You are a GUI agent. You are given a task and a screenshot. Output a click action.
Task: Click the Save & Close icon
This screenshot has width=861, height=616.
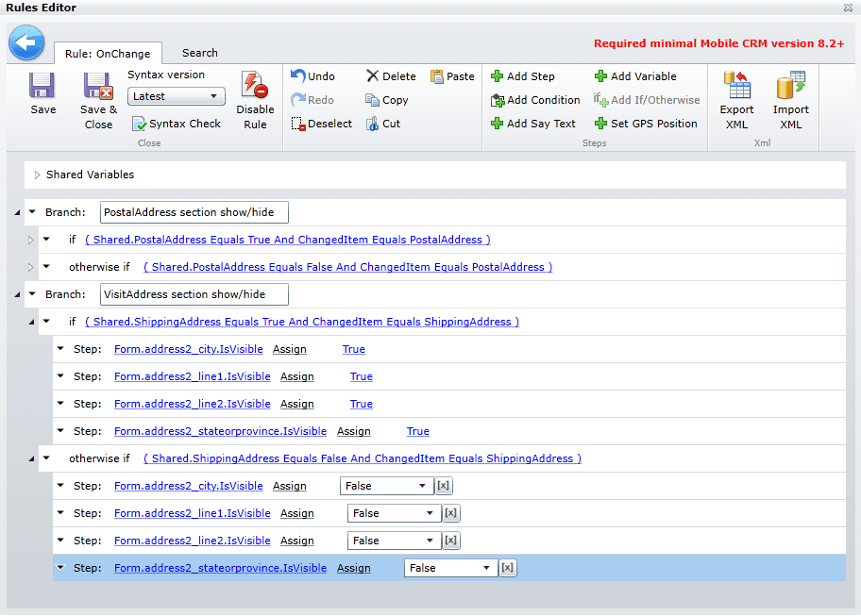[98, 86]
